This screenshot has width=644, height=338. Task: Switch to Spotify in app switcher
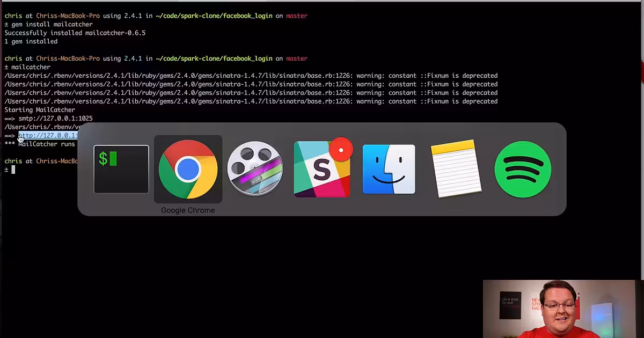523,169
